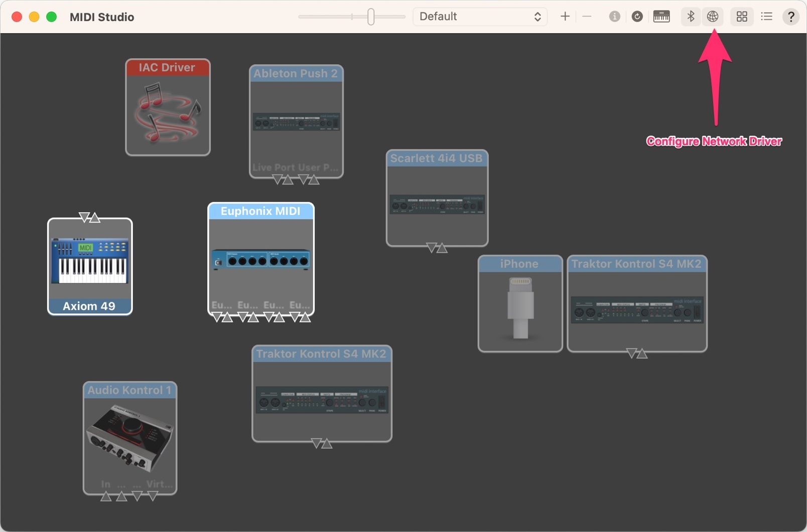
Task: Select the Euphonix MIDI device
Action: point(261,259)
